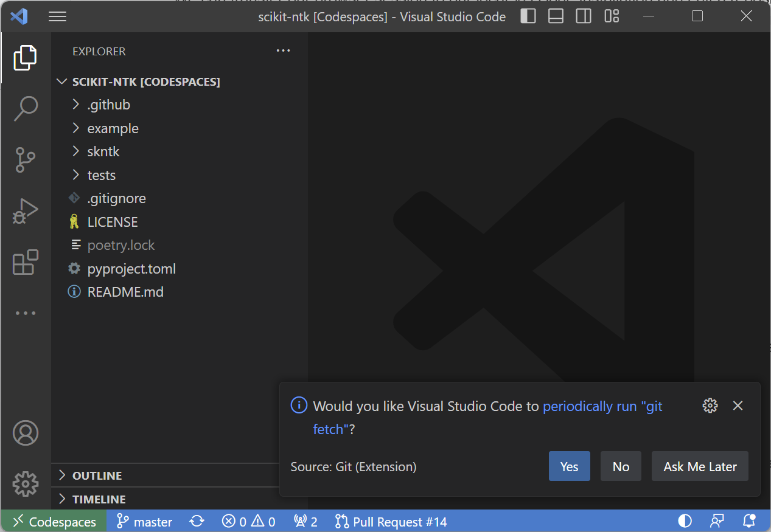The image size is (771, 532).
Task: Click the VS Code logo icon
Action: tap(19, 16)
